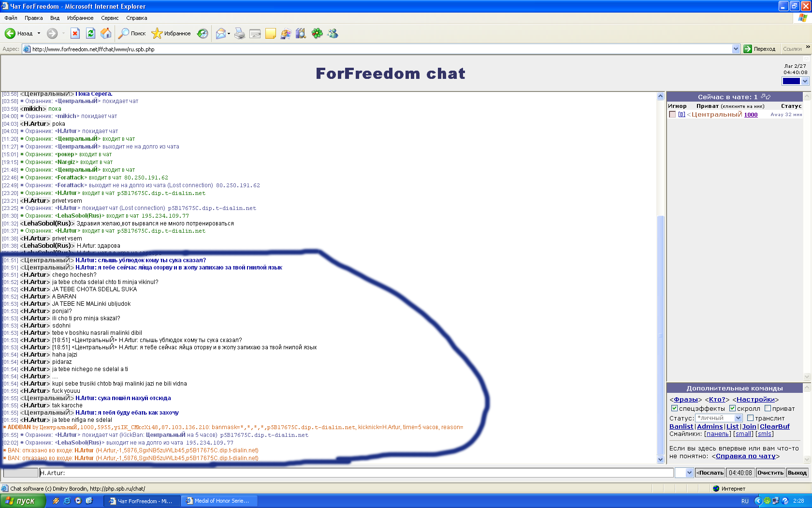Image resolution: width=812 pixels, height=508 pixels.
Task: Click the Forward navigation arrow icon
Action: coord(52,33)
